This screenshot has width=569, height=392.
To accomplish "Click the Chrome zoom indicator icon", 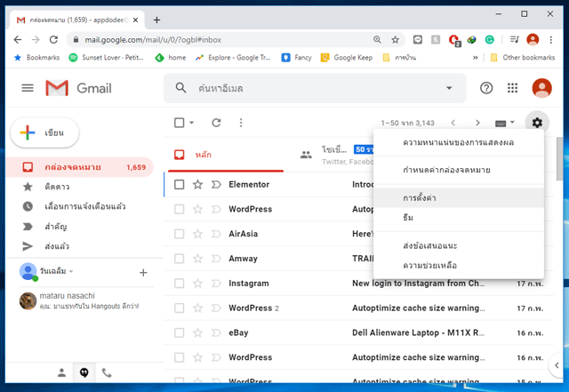I will point(377,40).
